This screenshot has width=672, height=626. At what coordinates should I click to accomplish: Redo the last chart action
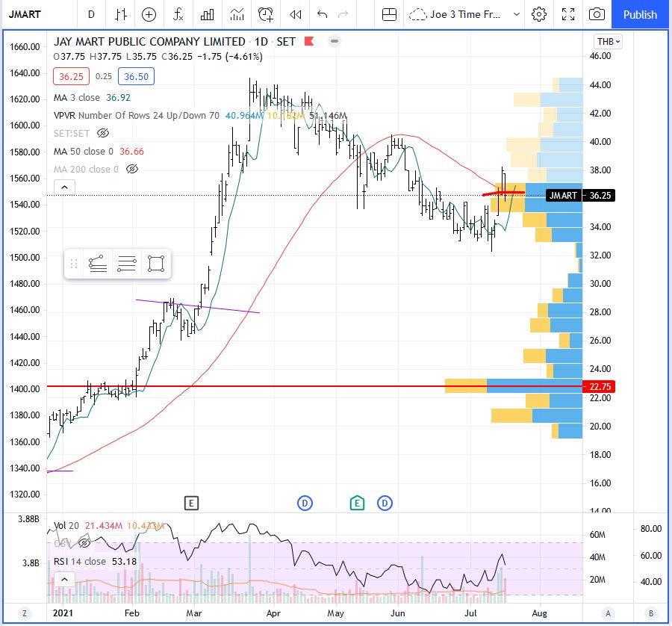point(343,15)
